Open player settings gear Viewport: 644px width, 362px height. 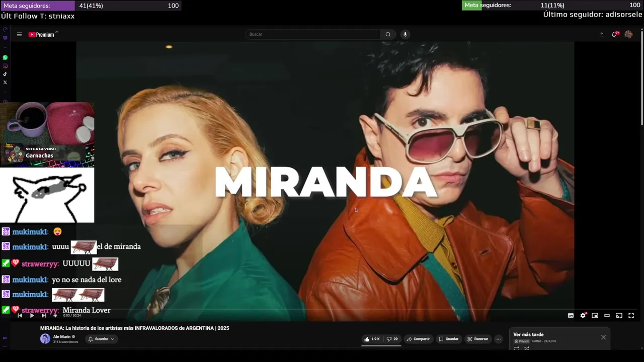coord(583,316)
